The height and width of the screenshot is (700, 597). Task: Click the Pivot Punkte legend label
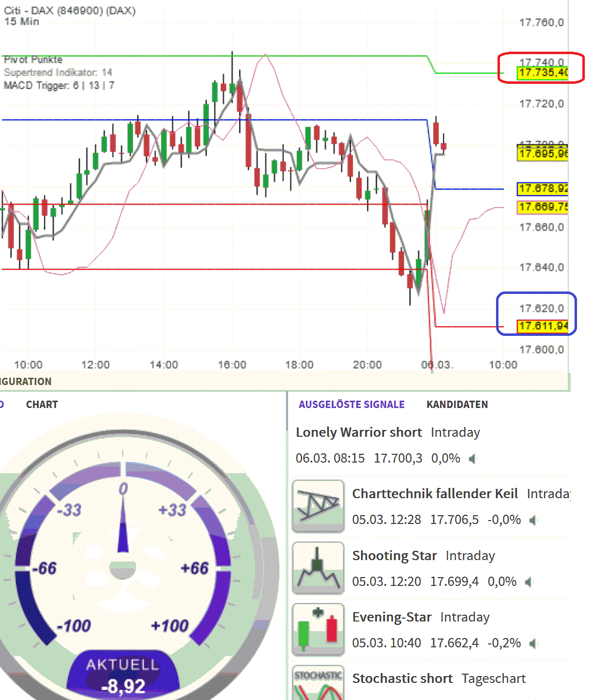point(32,59)
